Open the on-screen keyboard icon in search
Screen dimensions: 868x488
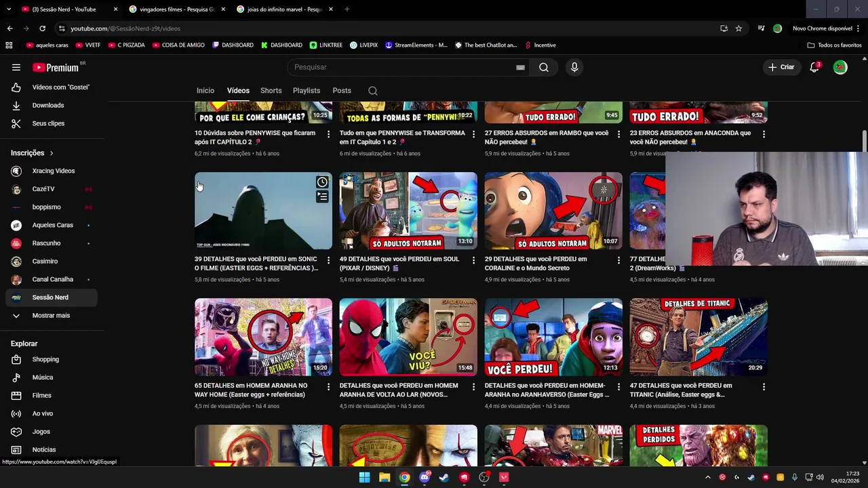520,67
